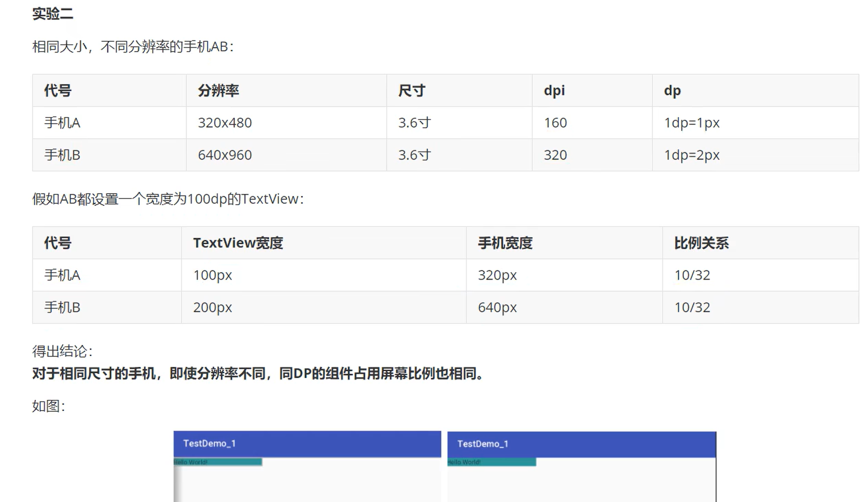Select the sentence about 100dp的TextView

(x=168, y=199)
